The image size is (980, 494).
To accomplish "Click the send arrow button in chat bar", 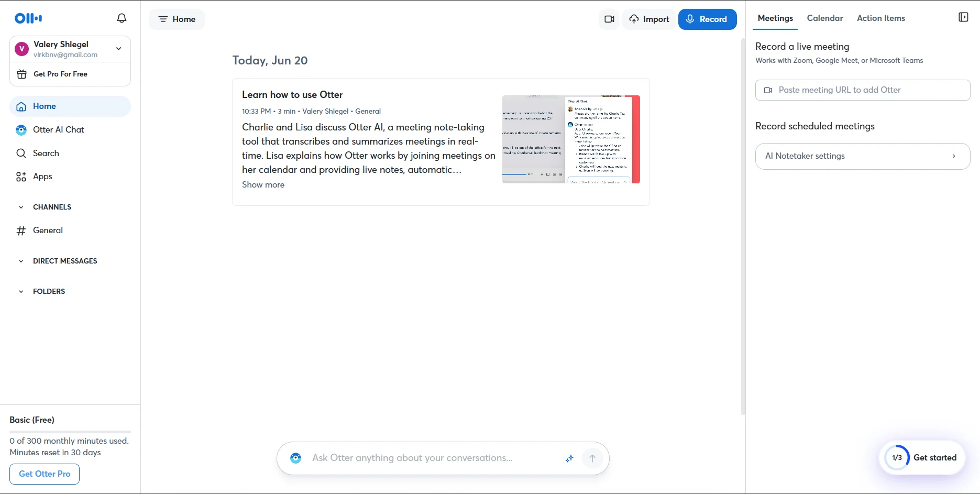I will [592, 458].
